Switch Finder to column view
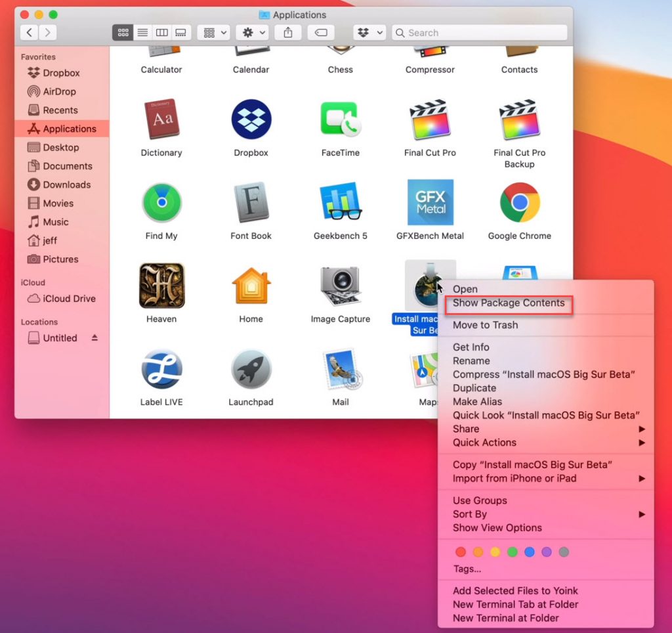The height and width of the screenshot is (633, 672). (161, 32)
